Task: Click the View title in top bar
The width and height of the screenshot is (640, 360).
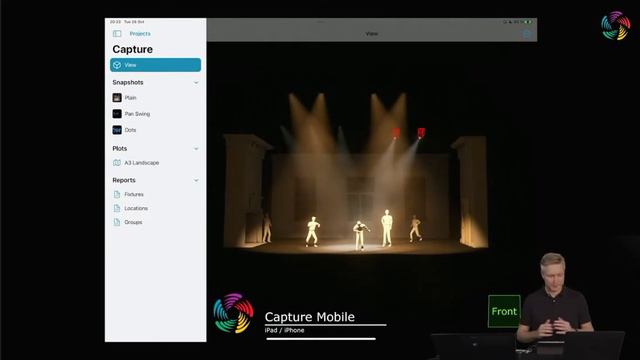Action: tap(371, 34)
